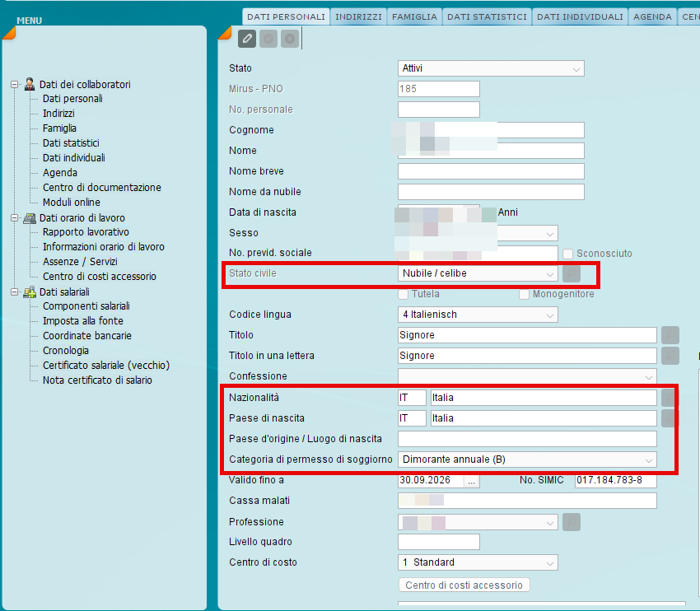This screenshot has width=700, height=611.
Task: Click the Livello quadro input field
Action: click(x=439, y=542)
